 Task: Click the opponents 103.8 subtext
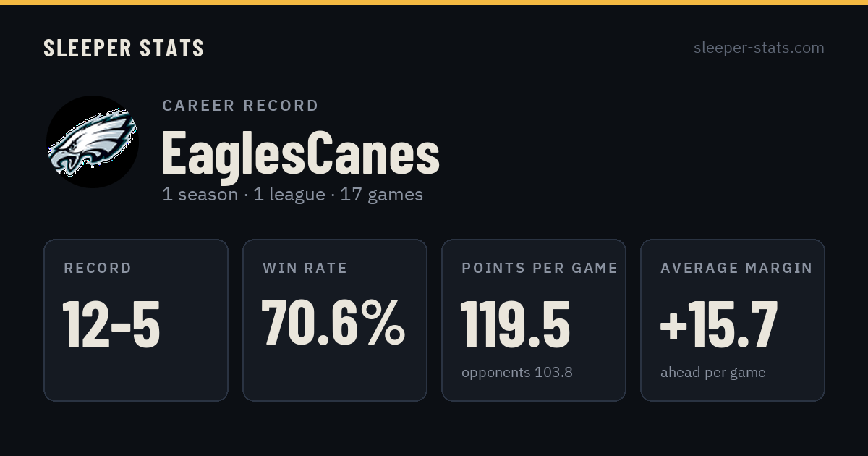click(517, 373)
